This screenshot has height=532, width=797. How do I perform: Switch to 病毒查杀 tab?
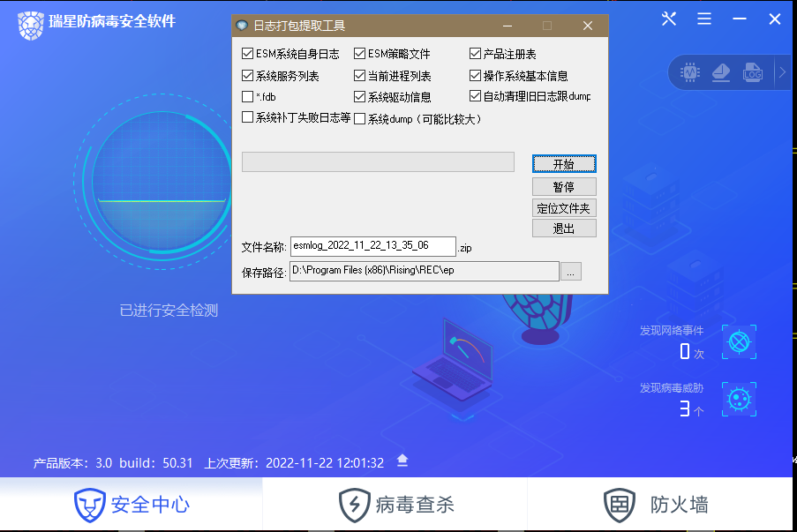point(395,505)
